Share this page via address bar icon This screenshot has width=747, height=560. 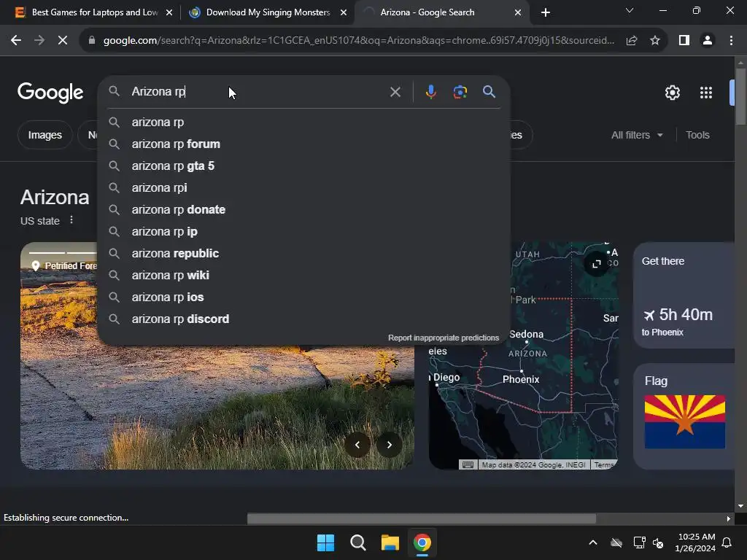(x=632, y=41)
